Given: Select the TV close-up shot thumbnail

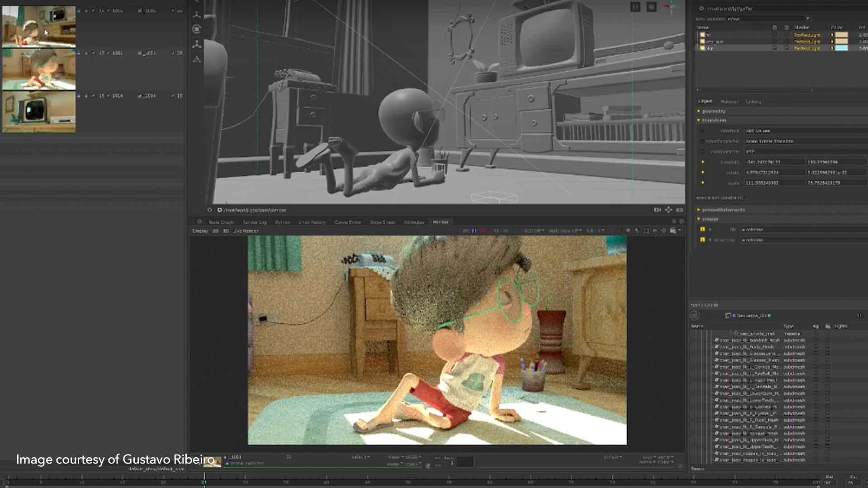Looking at the screenshot, I should (x=39, y=112).
